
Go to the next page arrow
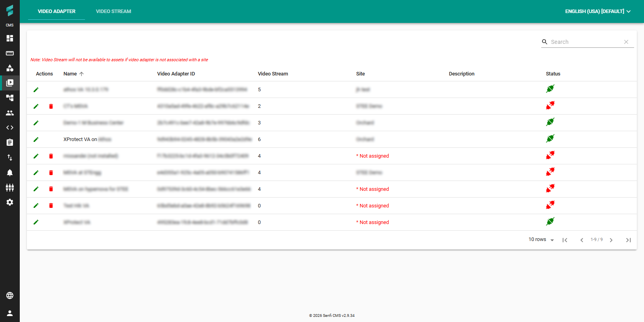(611, 240)
